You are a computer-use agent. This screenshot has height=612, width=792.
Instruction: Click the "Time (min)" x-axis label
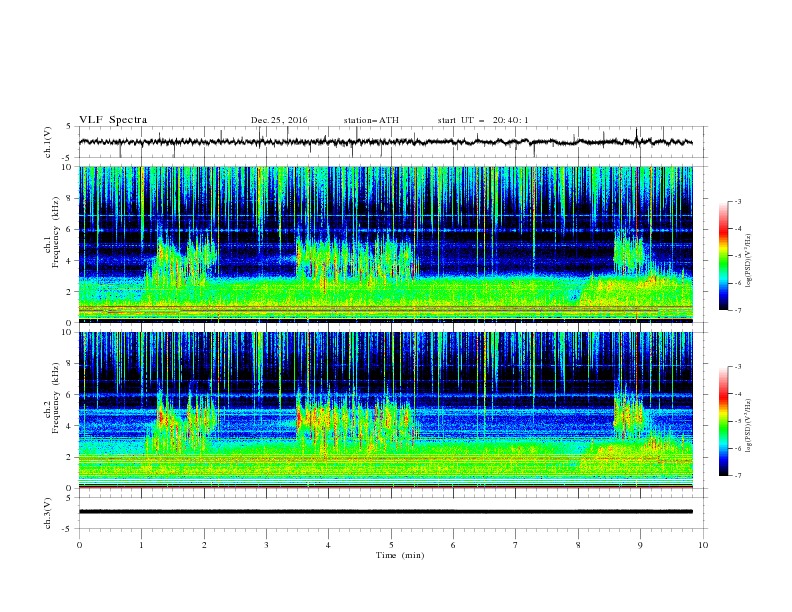point(400,555)
